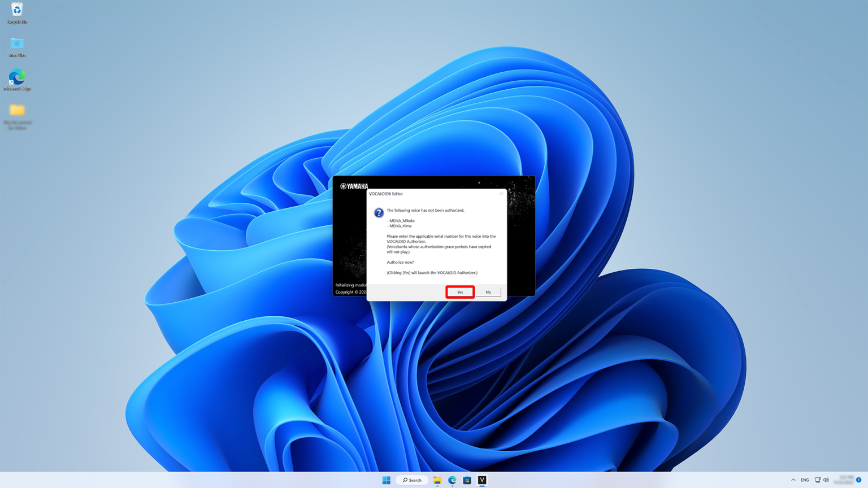Open volume control from system tray
This screenshot has width=868, height=488.
[826, 480]
